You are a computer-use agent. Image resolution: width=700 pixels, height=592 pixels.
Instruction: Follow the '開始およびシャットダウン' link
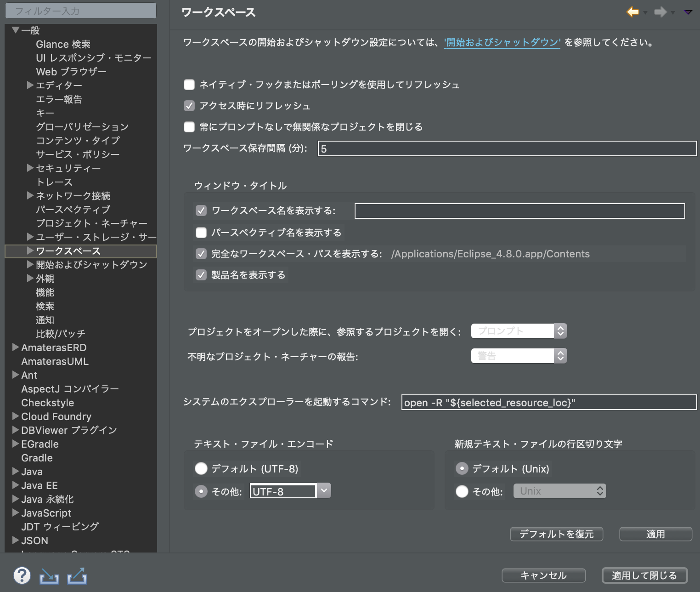501,43
